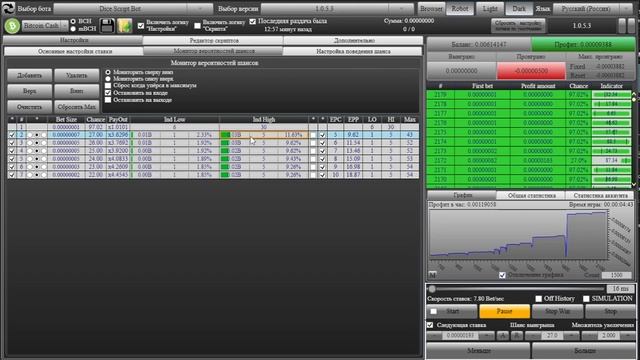Click the graph points field showing 1500
The image size is (640, 360).
point(616,275)
